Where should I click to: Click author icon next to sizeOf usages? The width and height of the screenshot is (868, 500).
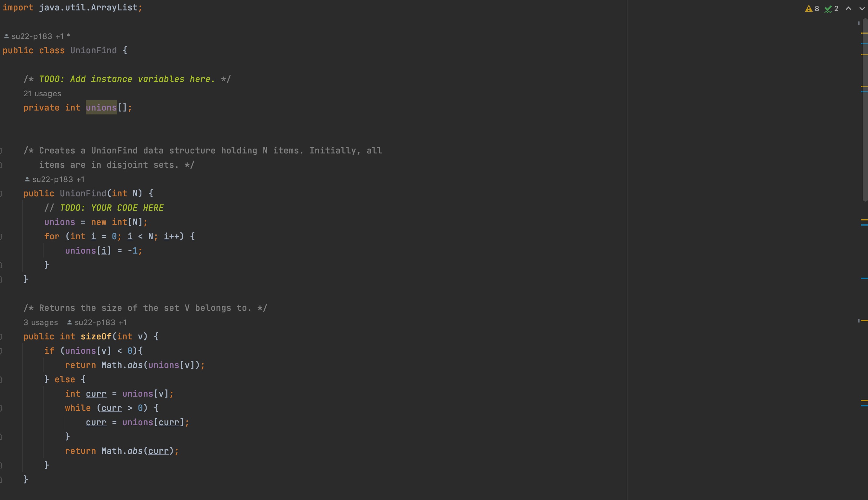click(69, 322)
